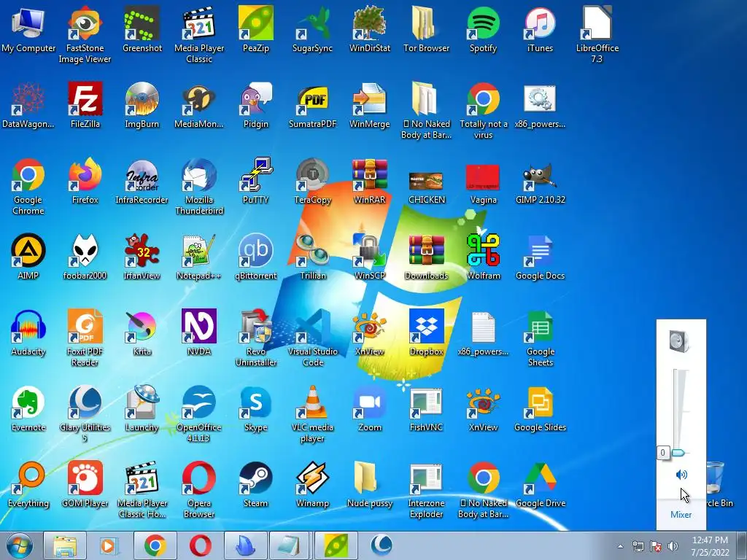Viewport: 747px width, 560px height.
Task: Click the taskbar volume speaker icon
Action: [673, 546]
